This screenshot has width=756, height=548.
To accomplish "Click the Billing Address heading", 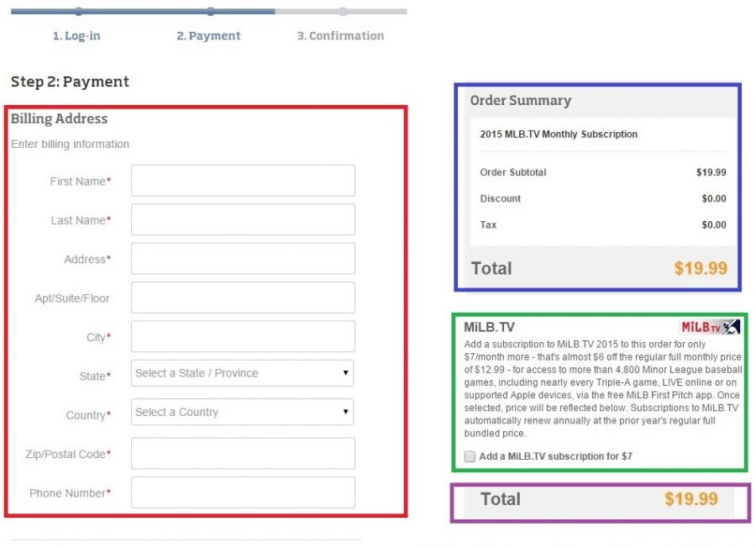I will [x=60, y=119].
